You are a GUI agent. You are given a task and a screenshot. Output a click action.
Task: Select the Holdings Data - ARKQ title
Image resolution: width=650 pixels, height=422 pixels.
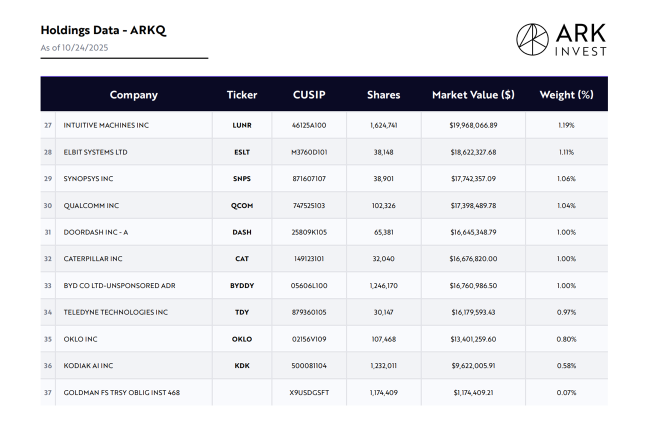[103, 30]
